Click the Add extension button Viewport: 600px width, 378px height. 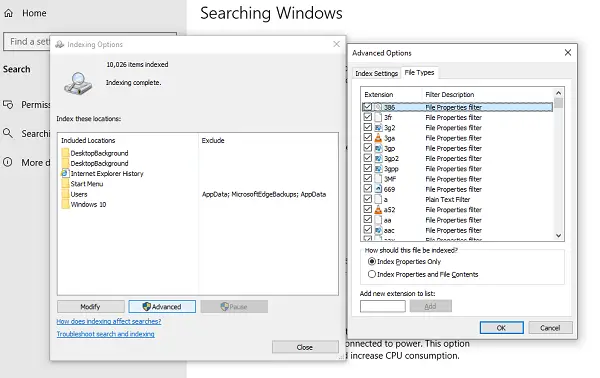[x=430, y=306]
